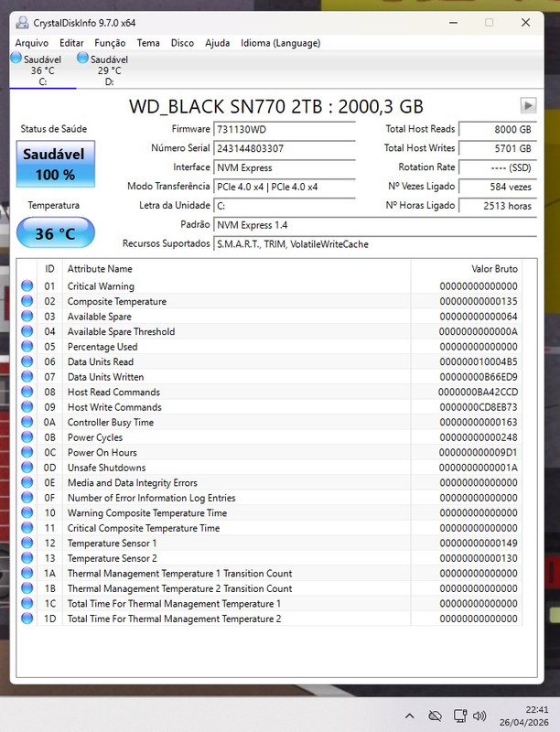Open the Disco menu
This screenshot has width=560, height=732.
click(182, 43)
